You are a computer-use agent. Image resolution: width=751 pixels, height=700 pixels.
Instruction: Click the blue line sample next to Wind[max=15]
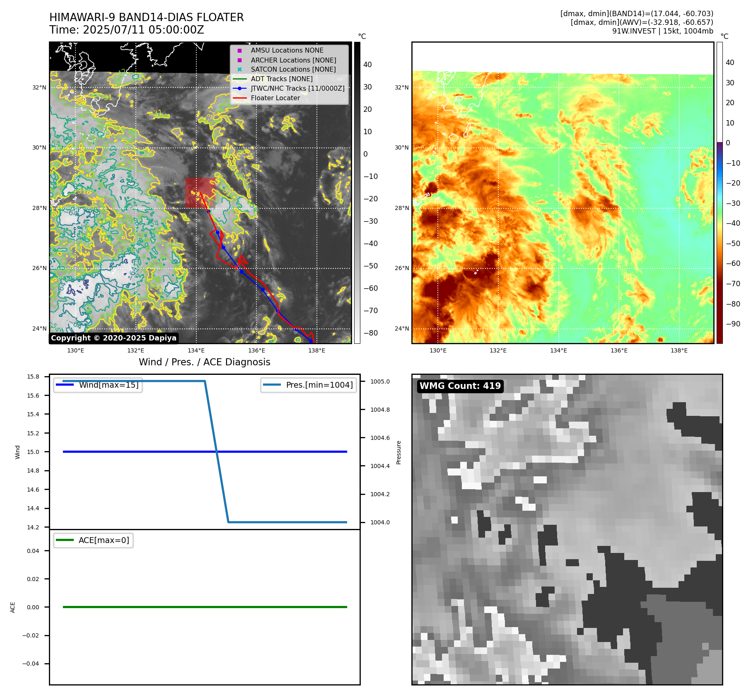coord(65,385)
